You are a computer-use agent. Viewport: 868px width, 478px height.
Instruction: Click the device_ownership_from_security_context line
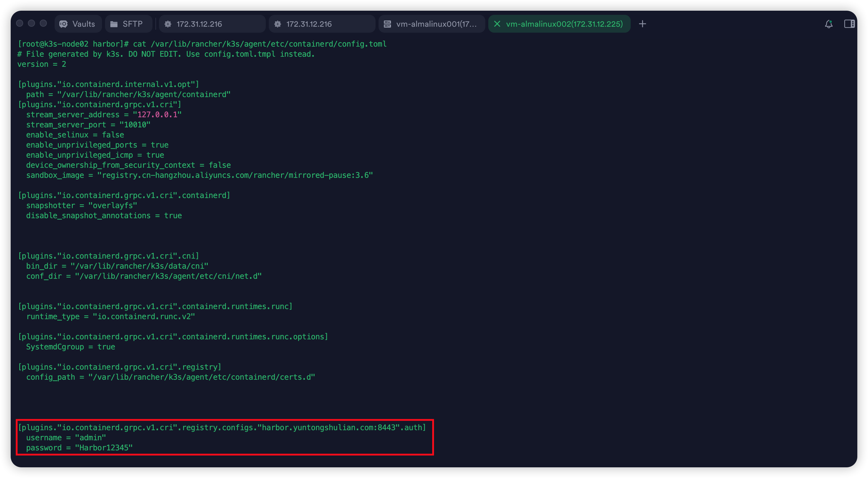pos(128,165)
